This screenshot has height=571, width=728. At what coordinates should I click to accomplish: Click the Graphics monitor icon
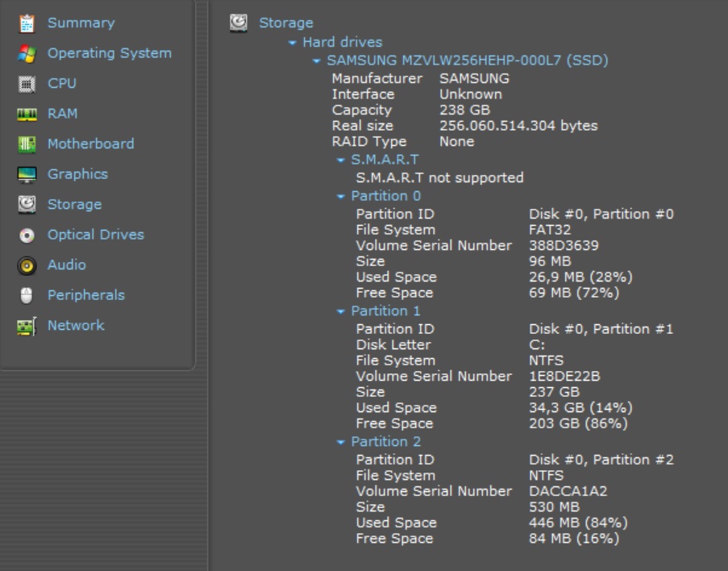(x=27, y=174)
